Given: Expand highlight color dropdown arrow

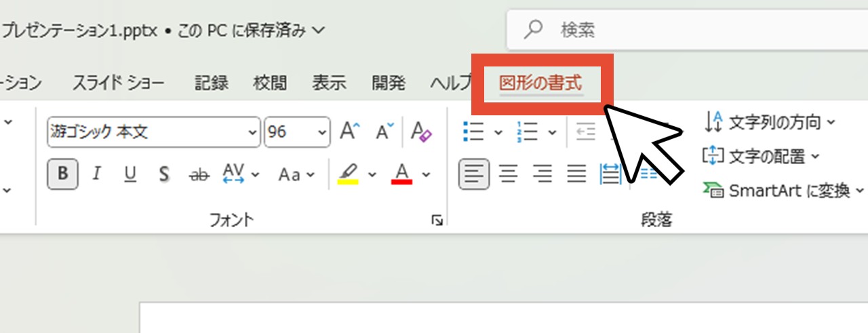Looking at the screenshot, I should click(372, 175).
